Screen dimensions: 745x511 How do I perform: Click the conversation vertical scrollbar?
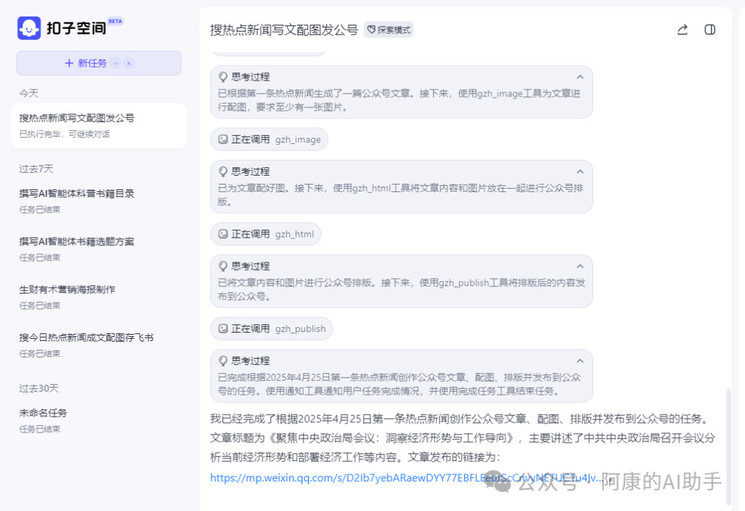point(729,446)
